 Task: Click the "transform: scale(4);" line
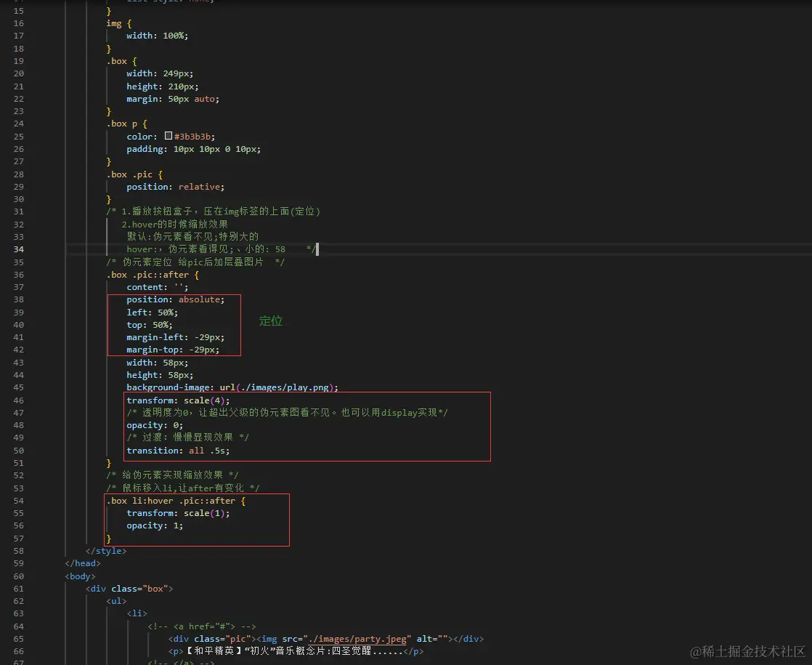click(x=178, y=400)
